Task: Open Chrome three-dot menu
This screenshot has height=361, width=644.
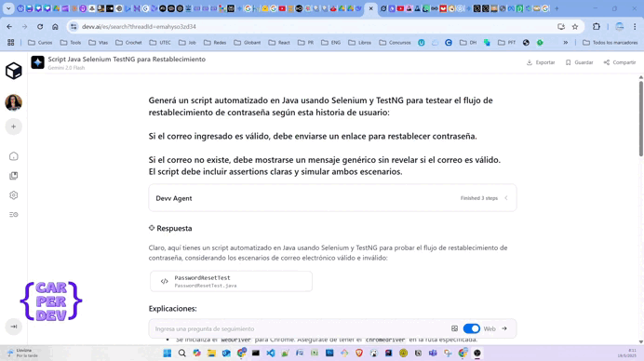Action: coord(635,26)
